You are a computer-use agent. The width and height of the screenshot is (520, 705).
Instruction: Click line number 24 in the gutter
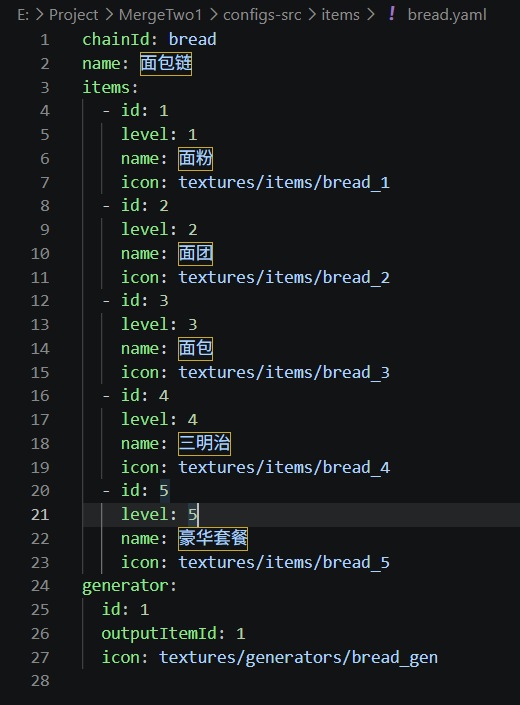tap(40, 585)
